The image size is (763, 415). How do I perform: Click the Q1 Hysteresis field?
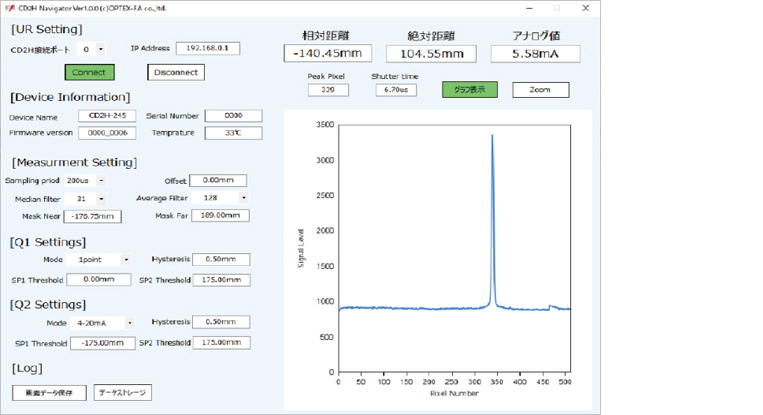tap(221, 259)
